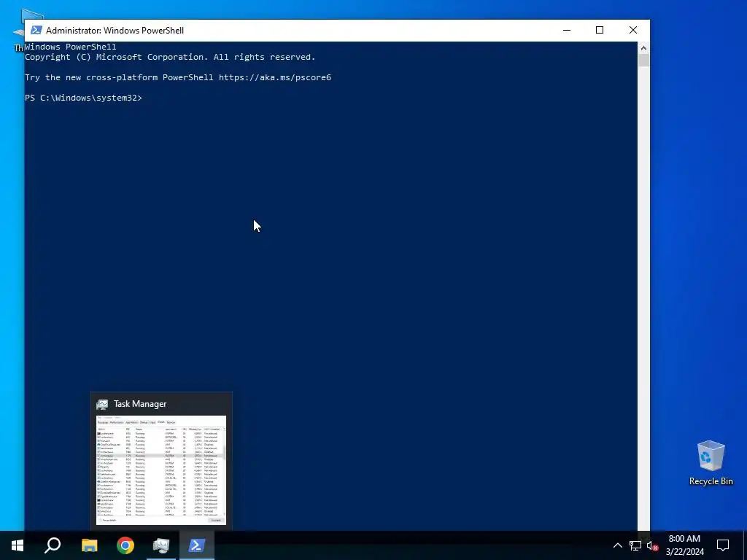Show hidden system tray icons
The width and height of the screenshot is (747, 560).
[617, 545]
